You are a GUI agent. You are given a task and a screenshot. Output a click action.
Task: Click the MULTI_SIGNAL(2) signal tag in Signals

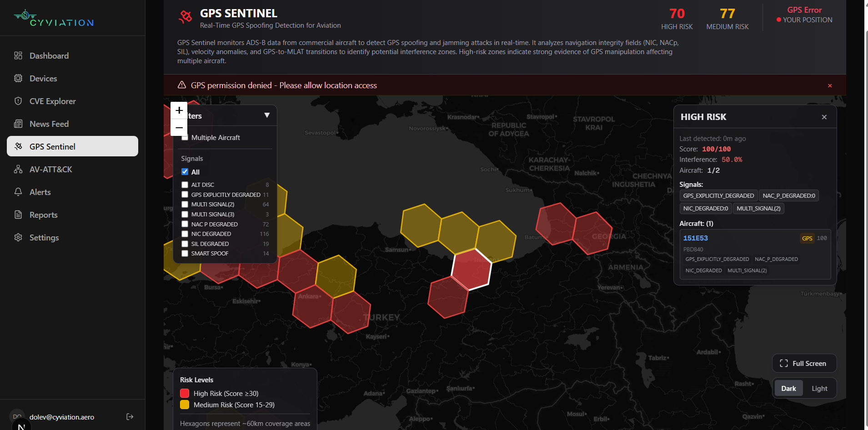[758, 208]
